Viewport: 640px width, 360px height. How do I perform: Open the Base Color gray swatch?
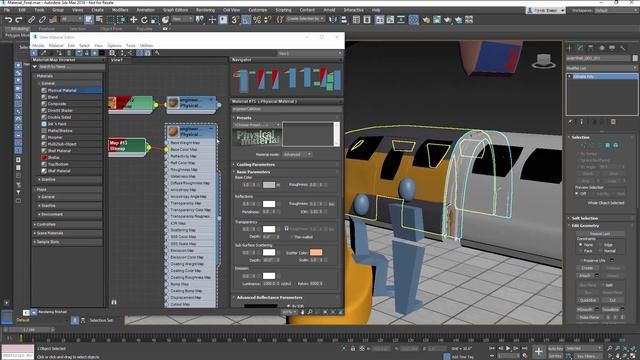(269, 185)
